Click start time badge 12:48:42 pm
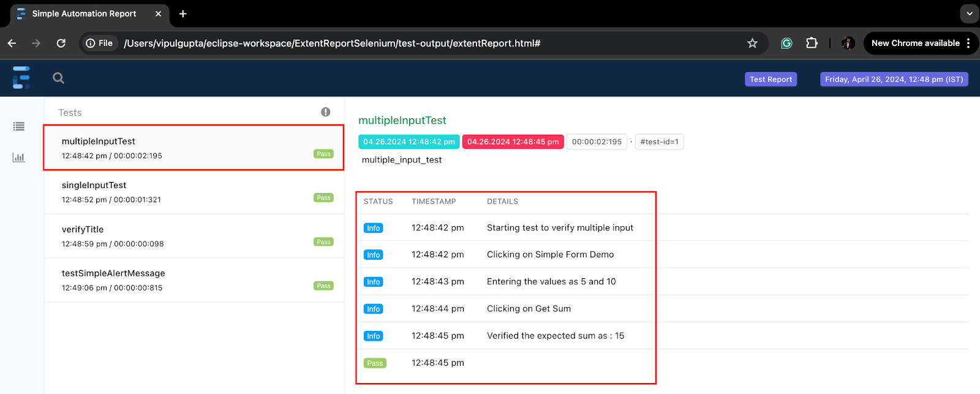980x394 pixels. point(409,142)
